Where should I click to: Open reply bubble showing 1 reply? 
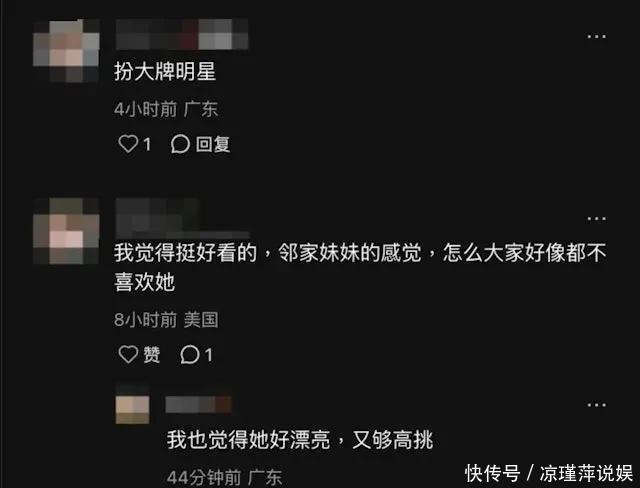tap(190, 354)
